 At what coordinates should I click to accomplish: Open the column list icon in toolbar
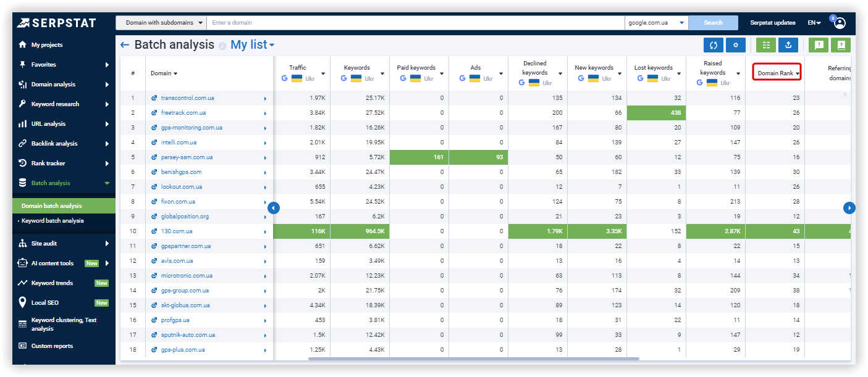pos(766,45)
